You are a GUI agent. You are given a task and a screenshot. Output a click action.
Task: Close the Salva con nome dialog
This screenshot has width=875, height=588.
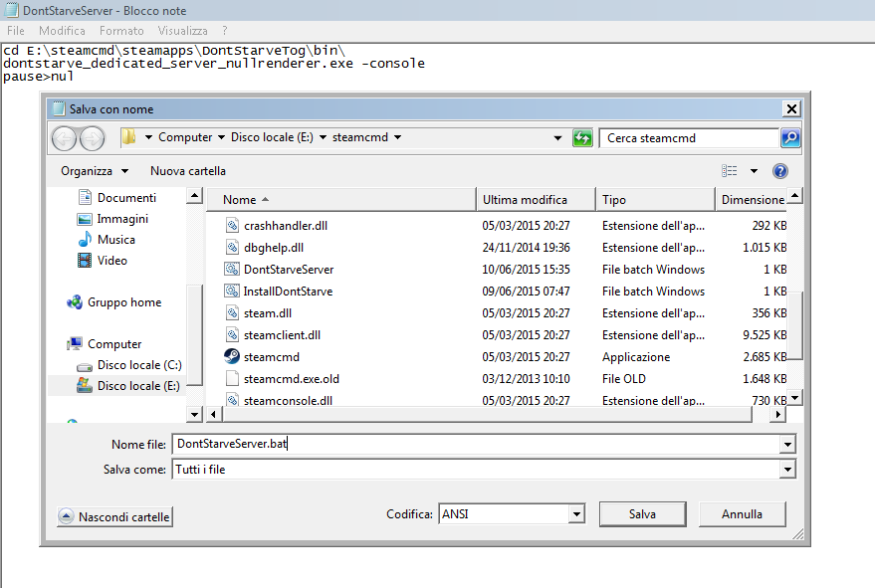[x=791, y=108]
